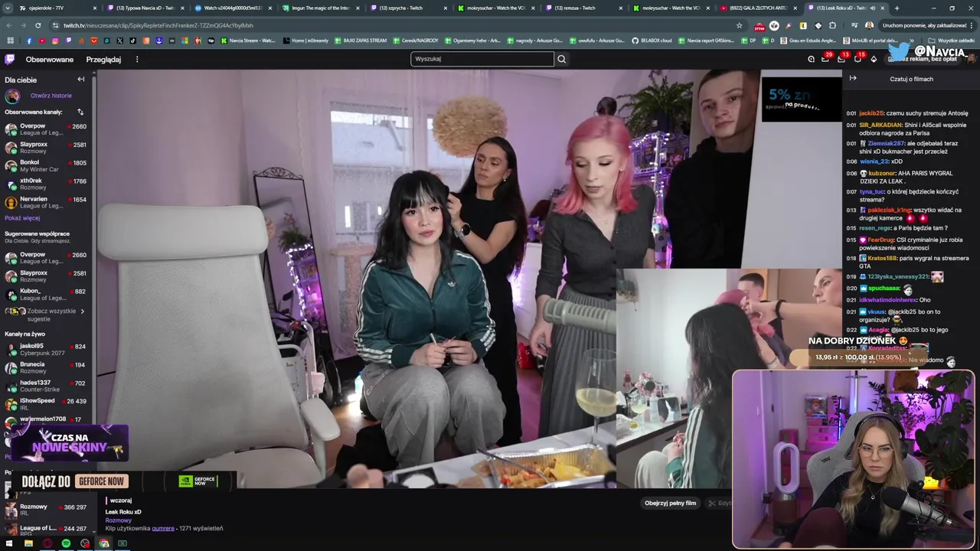Switch to szpycha - Twitch tab

pos(407,8)
